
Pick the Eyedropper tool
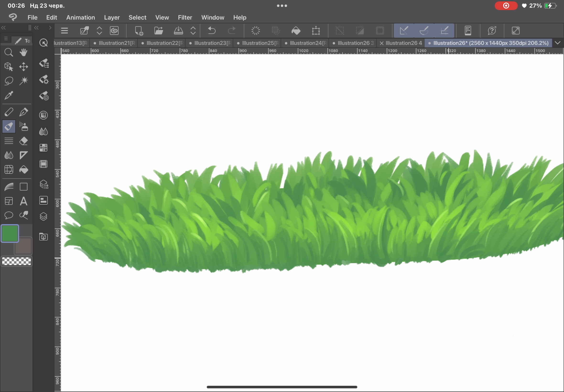tap(9, 95)
